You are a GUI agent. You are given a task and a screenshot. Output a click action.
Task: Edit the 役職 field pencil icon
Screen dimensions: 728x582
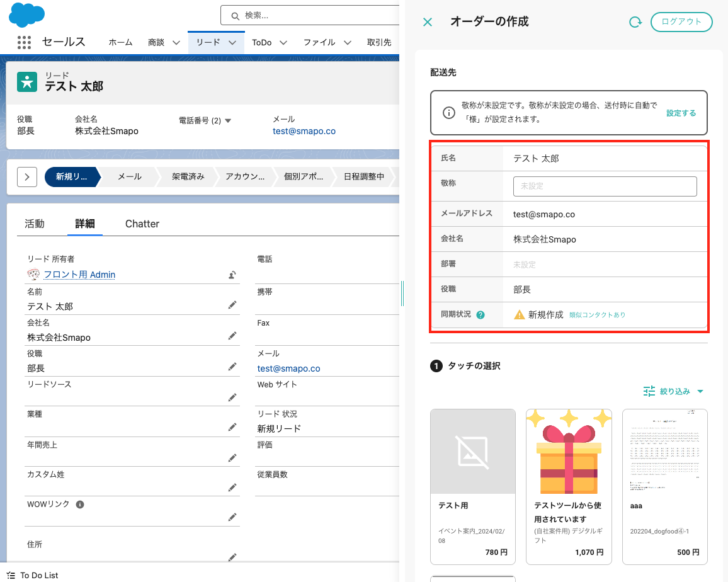coord(232,367)
